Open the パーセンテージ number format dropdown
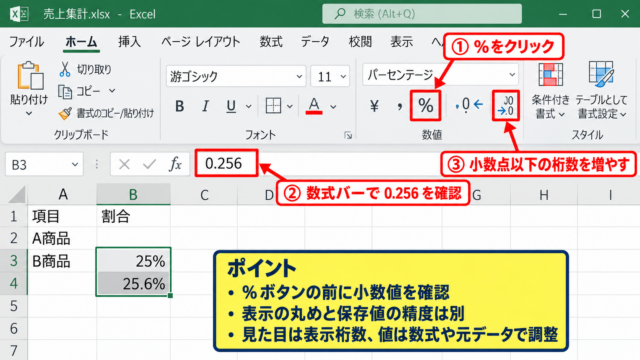 [512, 75]
